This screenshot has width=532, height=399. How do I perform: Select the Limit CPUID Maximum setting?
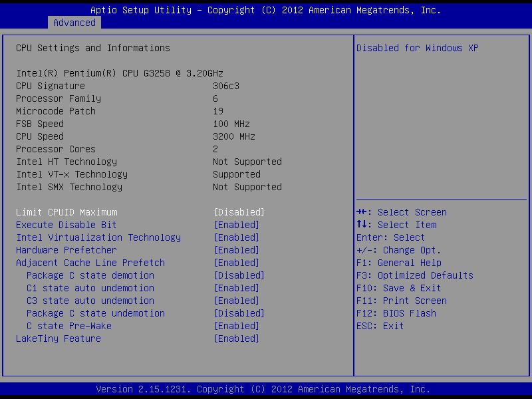[x=66, y=212]
